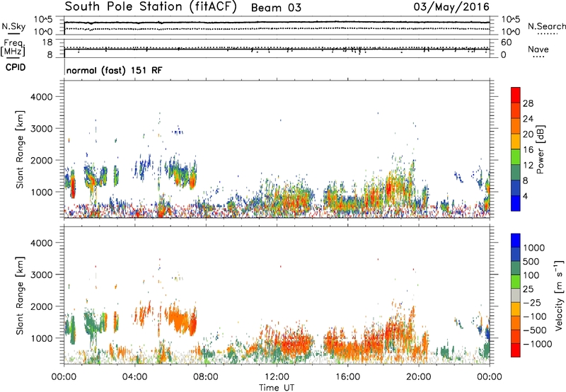Click the 'Slant Range [km]' label of power panel
Viewport: 566px width, 392px height.
point(20,149)
